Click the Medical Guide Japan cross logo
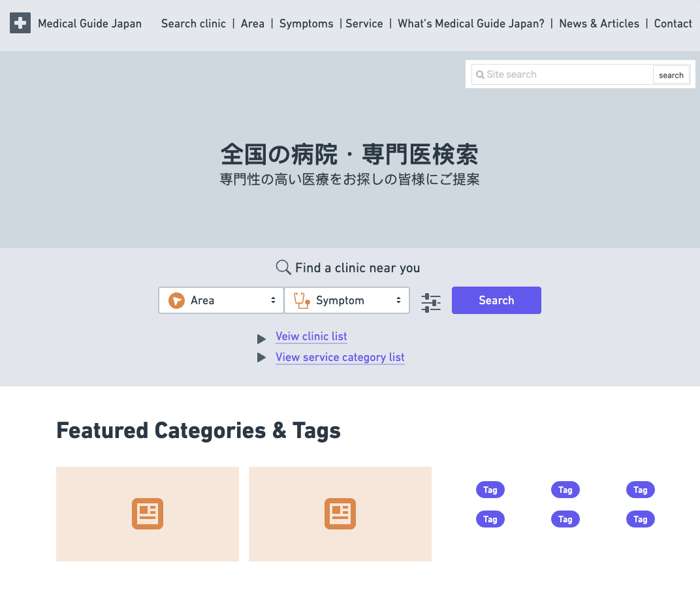 click(x=20, y=24)
